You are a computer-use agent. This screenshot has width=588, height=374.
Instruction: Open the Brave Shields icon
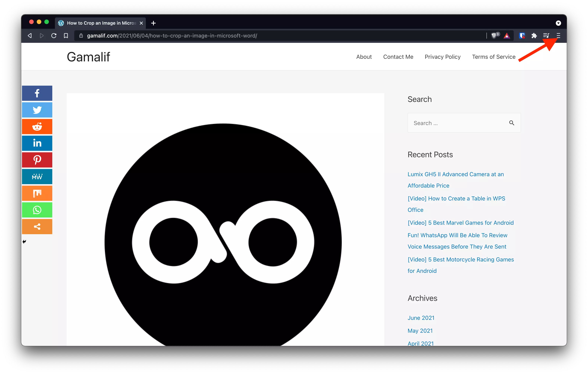pyautogui.click(x=494, y=36)
